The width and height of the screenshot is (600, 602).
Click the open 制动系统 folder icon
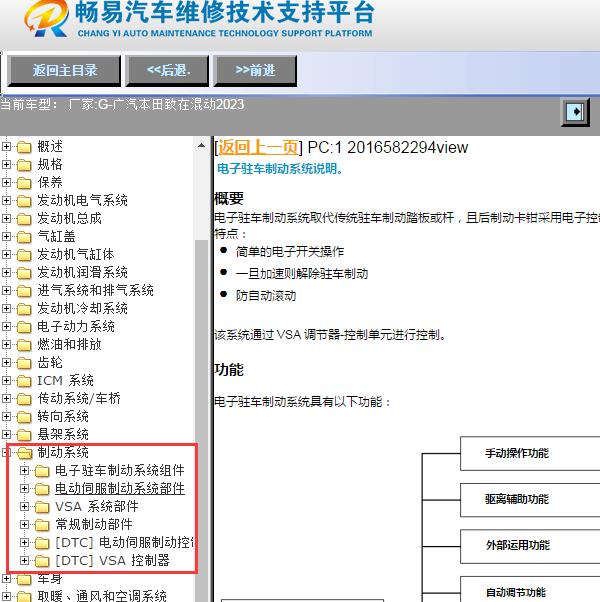tap(25, 453)
